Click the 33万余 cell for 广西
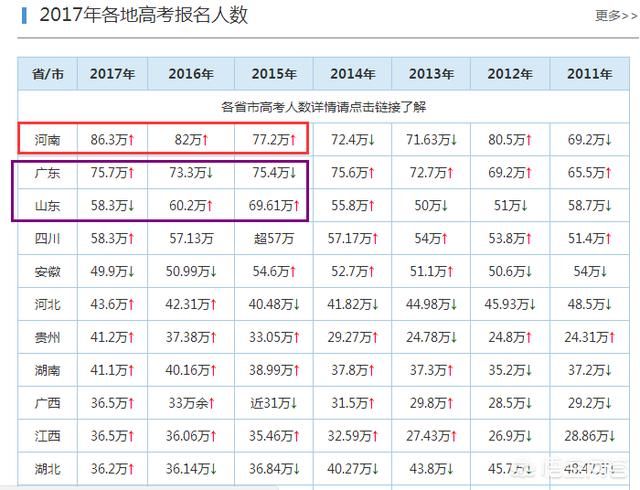The width and height of the screenshot is (640, 490). (192, 403)
